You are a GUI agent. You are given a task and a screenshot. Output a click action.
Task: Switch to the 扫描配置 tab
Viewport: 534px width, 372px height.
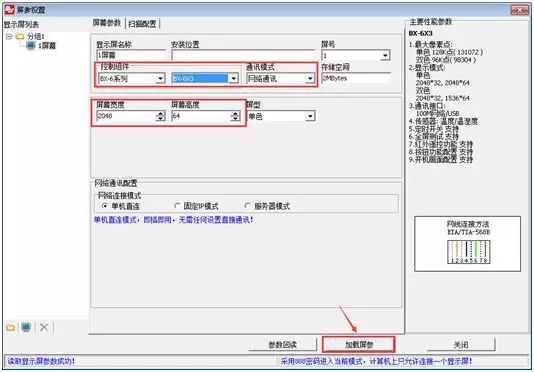(143, 24)
